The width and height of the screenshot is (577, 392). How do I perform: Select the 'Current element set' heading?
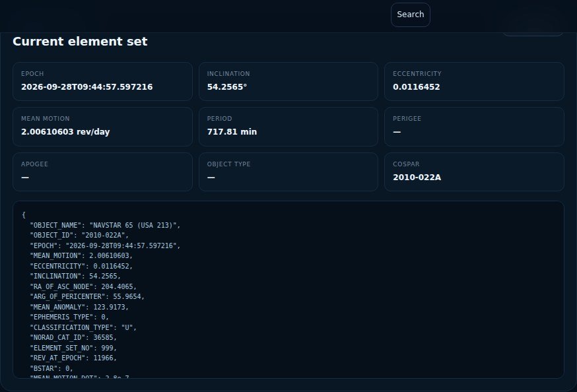click(x=80, y=41)
